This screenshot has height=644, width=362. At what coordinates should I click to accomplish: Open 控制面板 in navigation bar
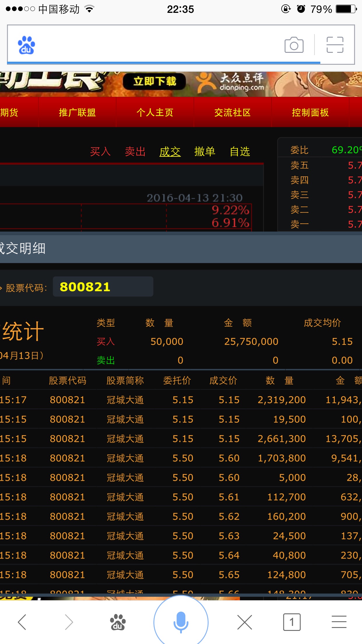pos(310,112)
